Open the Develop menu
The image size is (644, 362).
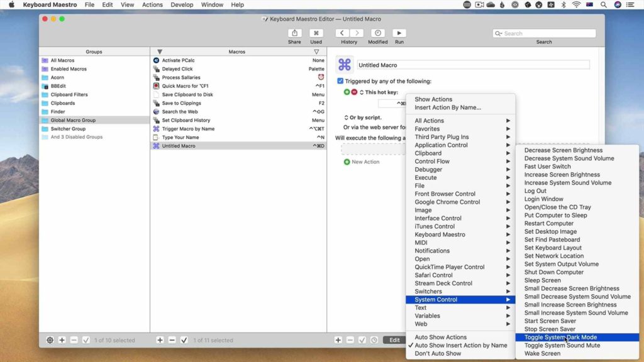[182, 4]
